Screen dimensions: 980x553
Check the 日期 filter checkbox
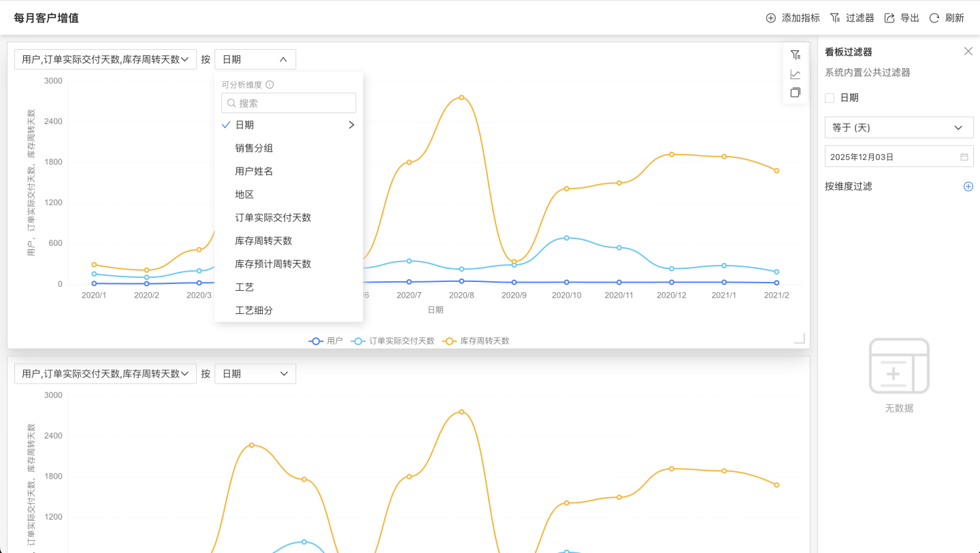coord(830,98)
